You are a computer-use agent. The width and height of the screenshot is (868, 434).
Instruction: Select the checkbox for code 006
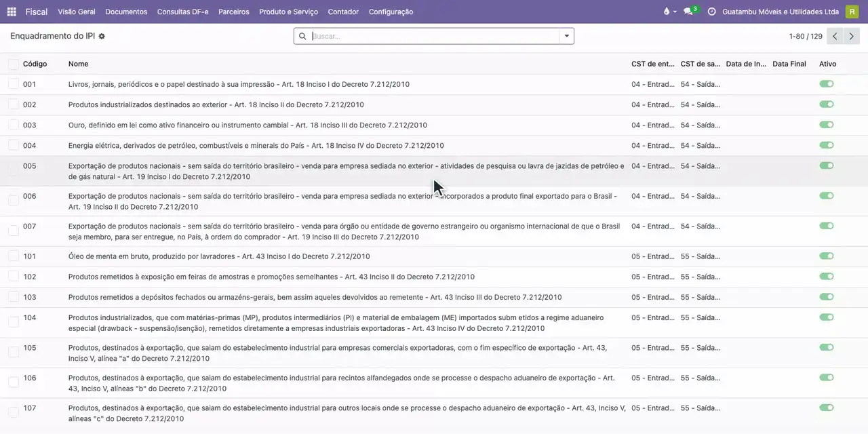coord(14,201)
